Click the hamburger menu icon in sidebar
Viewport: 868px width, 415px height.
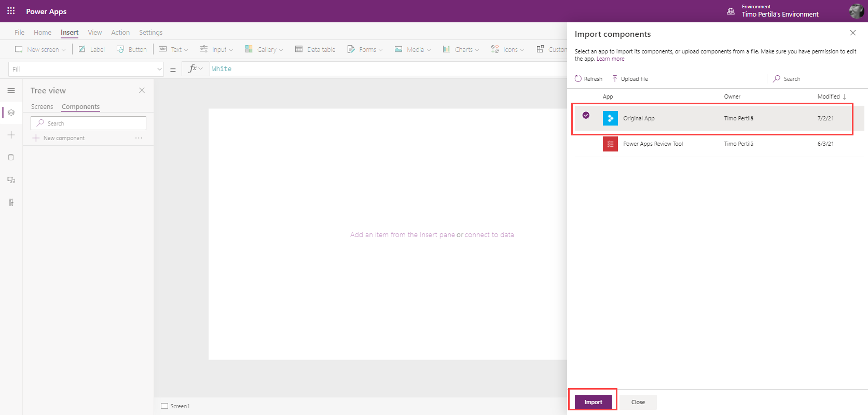11,90
